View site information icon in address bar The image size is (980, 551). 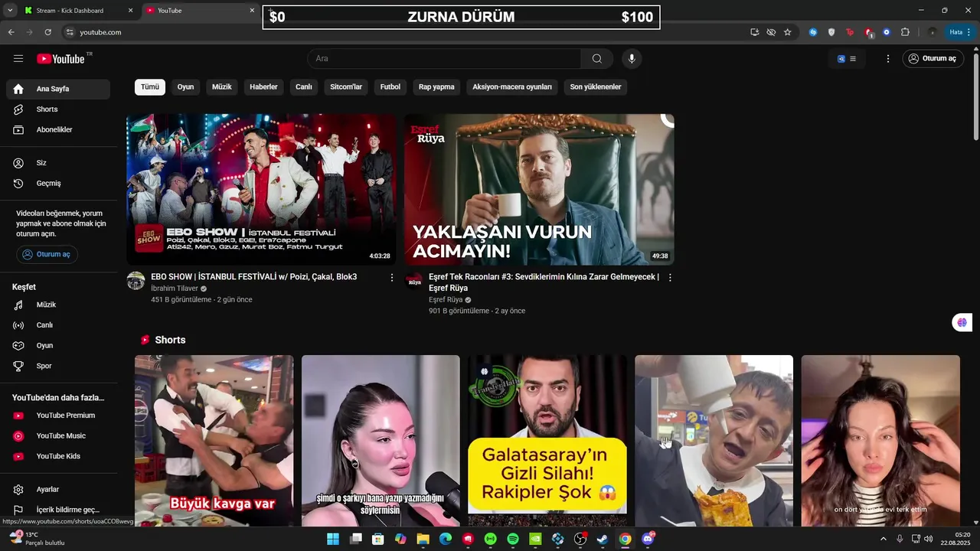[70, 32]
